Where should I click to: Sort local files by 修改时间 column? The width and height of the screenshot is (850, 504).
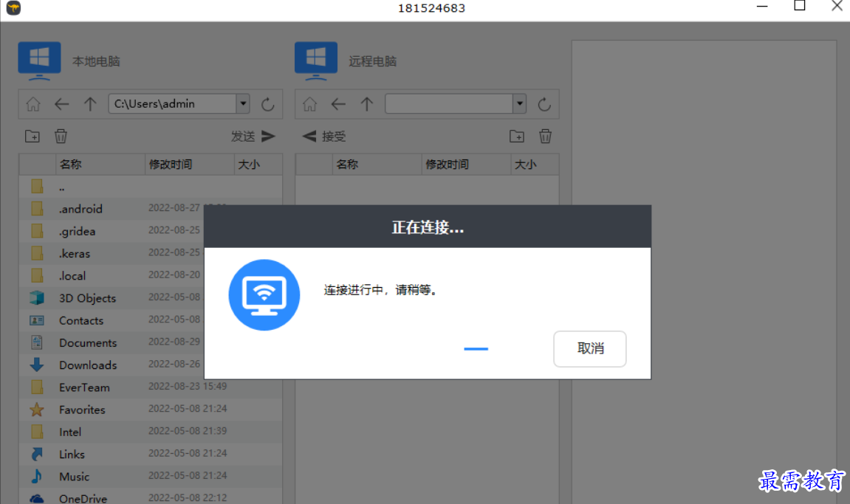click(170, 164)
